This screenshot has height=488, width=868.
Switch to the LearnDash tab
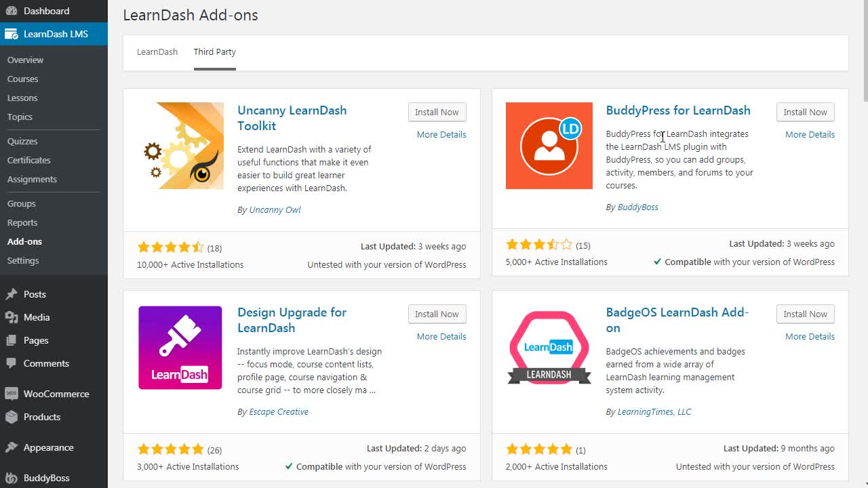coord(157,52)
